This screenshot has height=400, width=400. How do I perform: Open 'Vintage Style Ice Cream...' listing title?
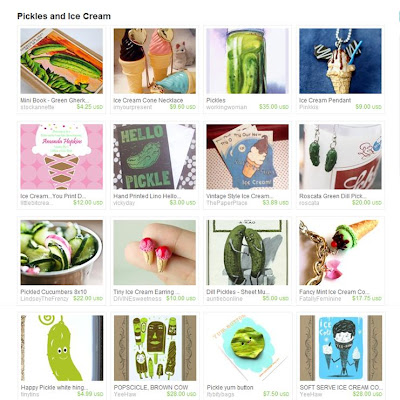(x=240, y=196)
